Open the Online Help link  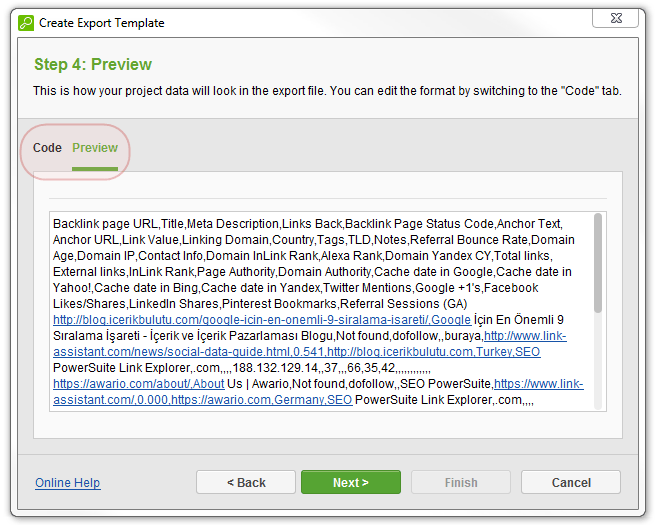point(68,483)
